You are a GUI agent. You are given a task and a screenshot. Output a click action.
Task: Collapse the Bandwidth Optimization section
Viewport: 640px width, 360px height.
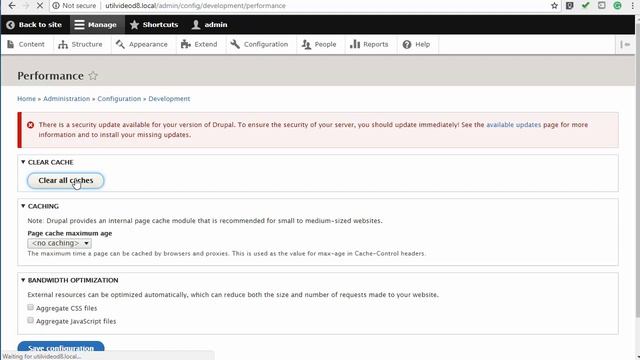click(x=69, y=280)
